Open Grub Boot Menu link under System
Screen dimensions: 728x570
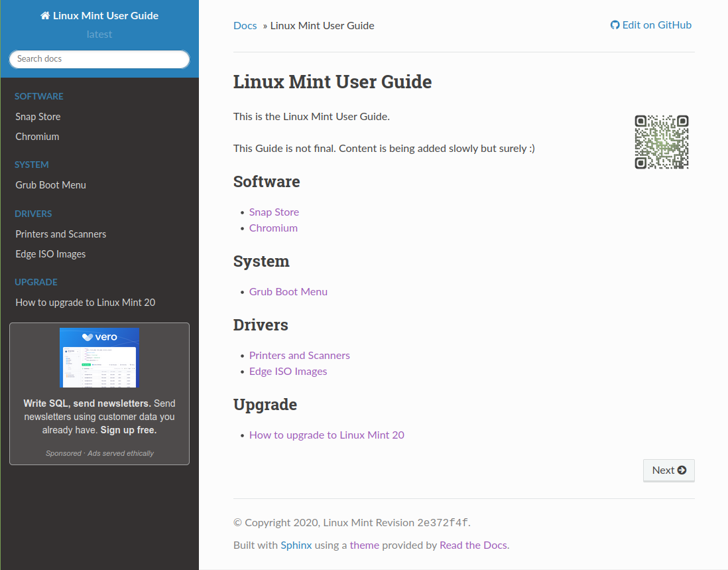(x=288, y=292)
